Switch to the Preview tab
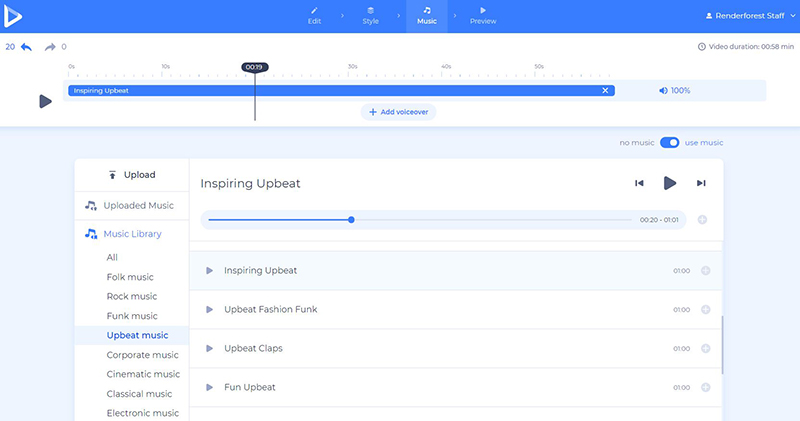Viewport: 800px width, 421px height. (x=483, y=15)
